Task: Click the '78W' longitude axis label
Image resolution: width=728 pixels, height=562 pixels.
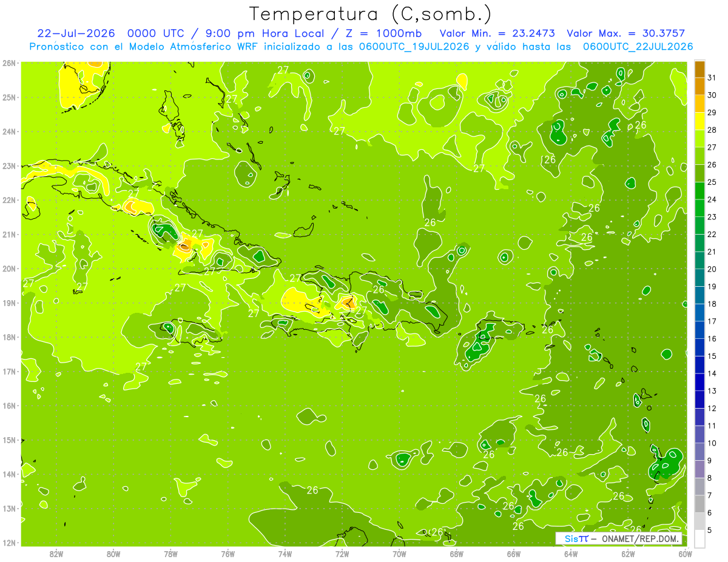Action: pyautogui.click(x=170, y=554)
